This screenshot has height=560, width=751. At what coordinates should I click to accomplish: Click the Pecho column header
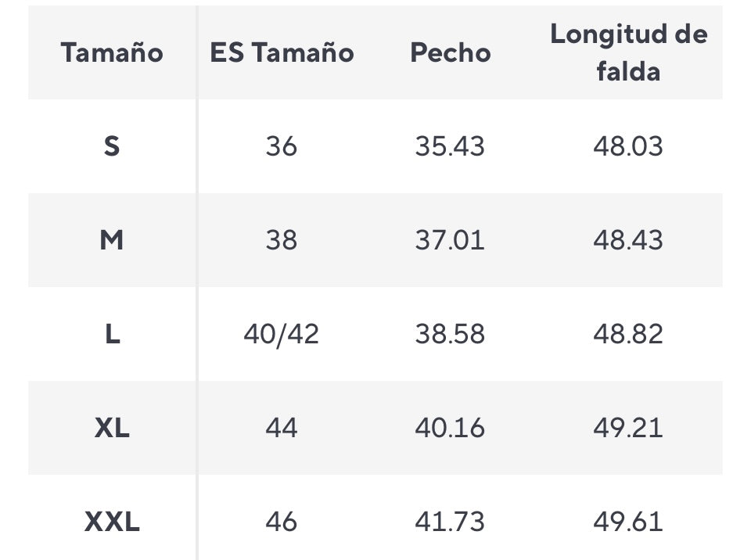coord(451,52)
